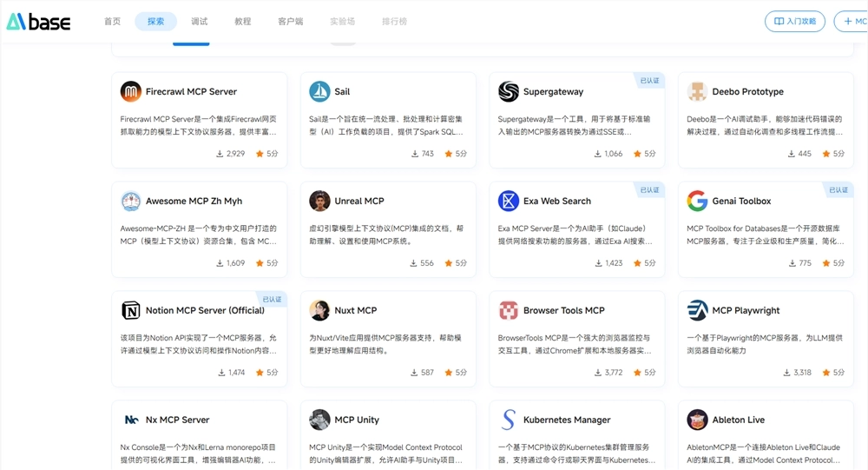Screen dimensions: 868x470
Task: Click the Supergateway swirl icon
Action: point(508,91)
